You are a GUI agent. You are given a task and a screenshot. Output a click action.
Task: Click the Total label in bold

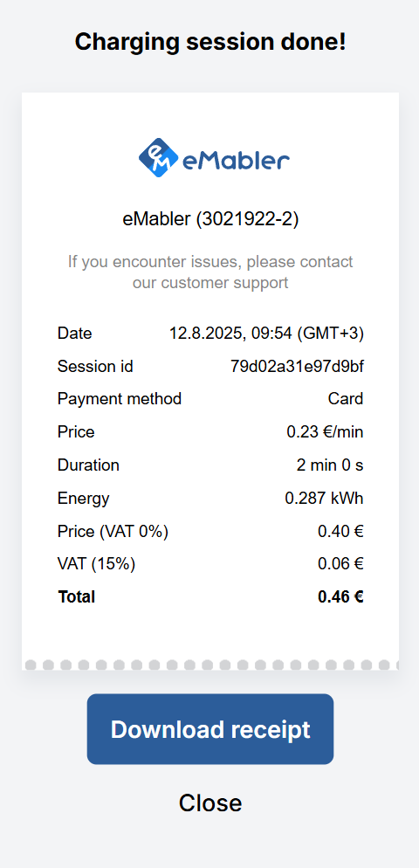point(77,596)
